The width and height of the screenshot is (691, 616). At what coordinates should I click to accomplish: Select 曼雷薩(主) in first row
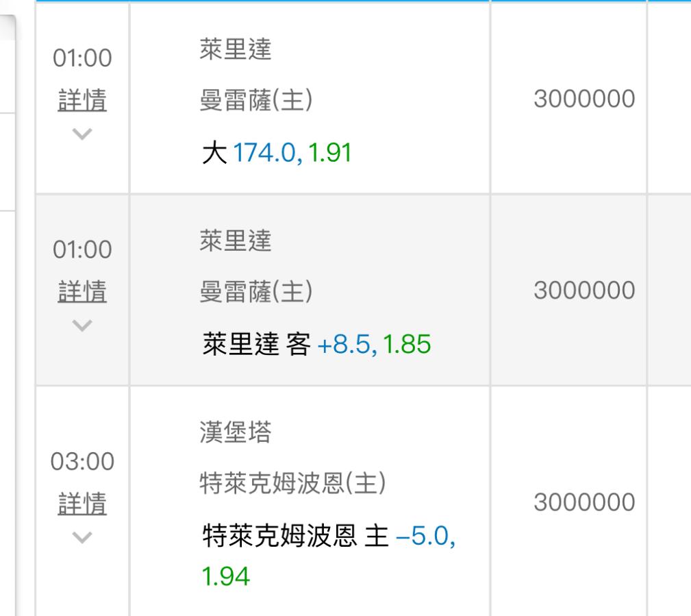256,100
